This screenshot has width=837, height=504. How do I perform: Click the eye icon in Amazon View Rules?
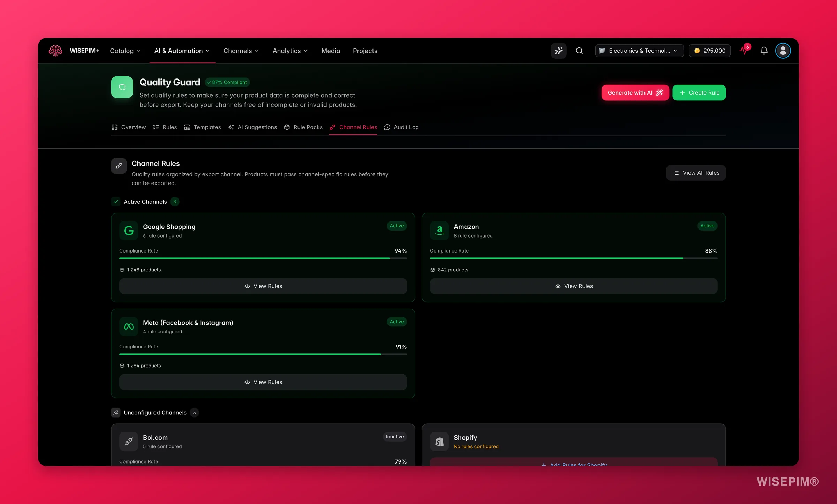pyautogui.click(x=558, y=286)
